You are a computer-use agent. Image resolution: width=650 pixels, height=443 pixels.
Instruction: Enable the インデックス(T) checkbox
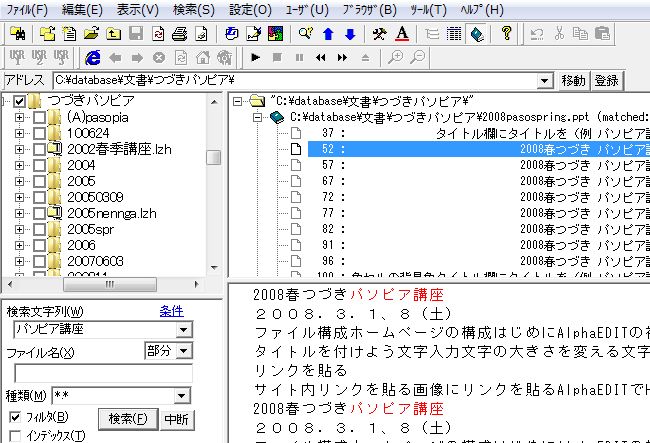(x=15, y=435)
